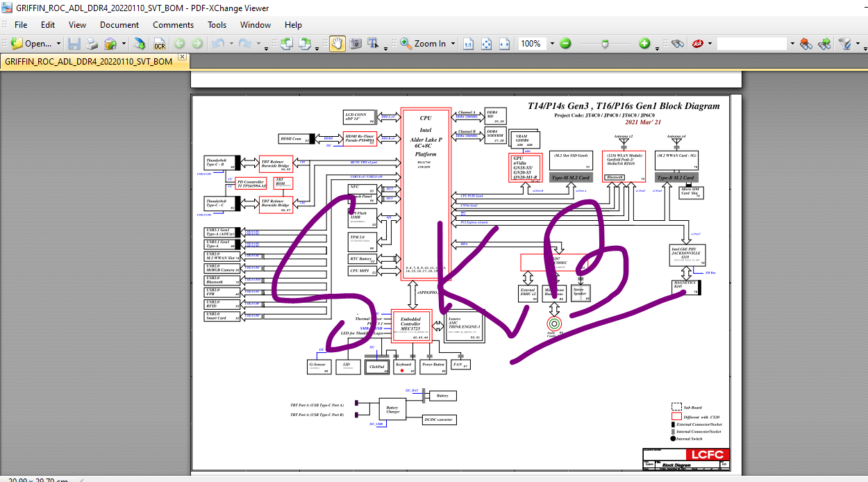
Task: Click the Open folder icon in toolbar
Action: click(17, 44)
